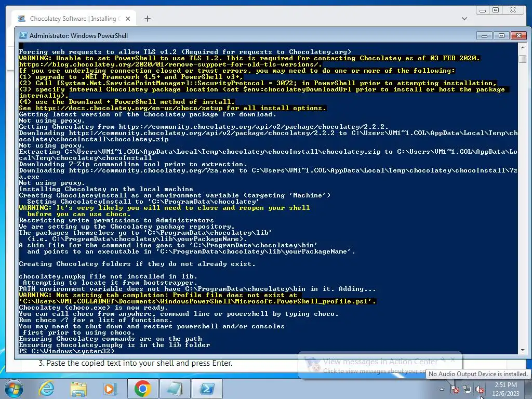532x399 pixels.
Task: Click the muted volume speaker tray icon
Action: (x=480, y=390)
